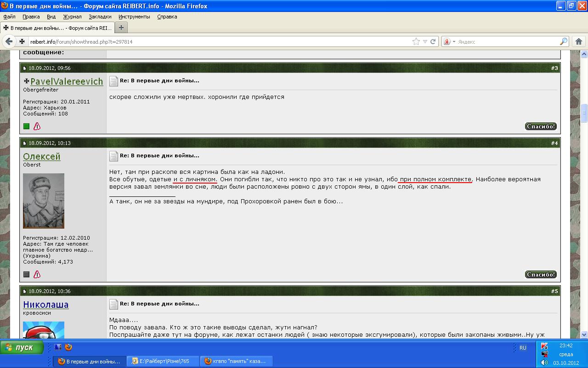588x368 pixels.
Task: Open a new tab with the plus button
Action: tap(121, 28)
